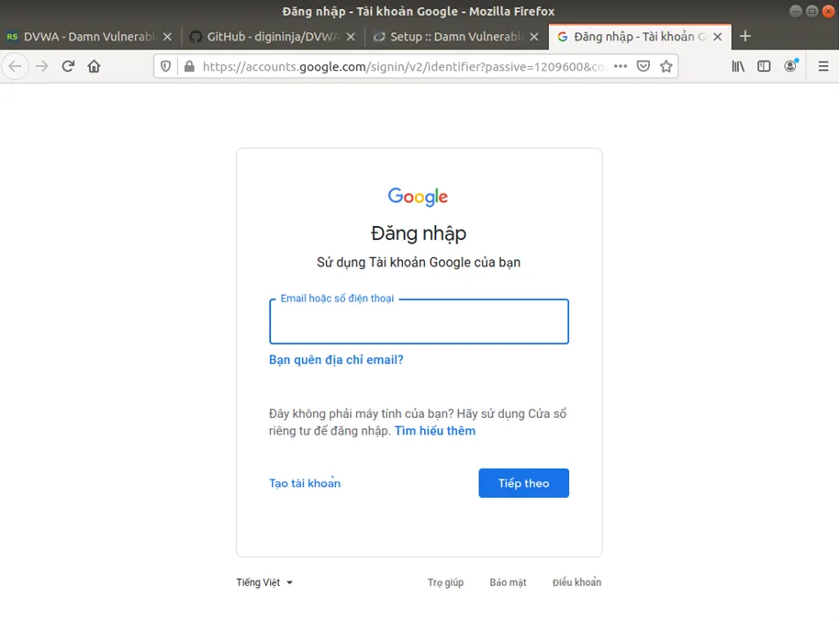Open a new tab with the plus
840x621 pixels.
pyautogui.click(x=745, y=37)
